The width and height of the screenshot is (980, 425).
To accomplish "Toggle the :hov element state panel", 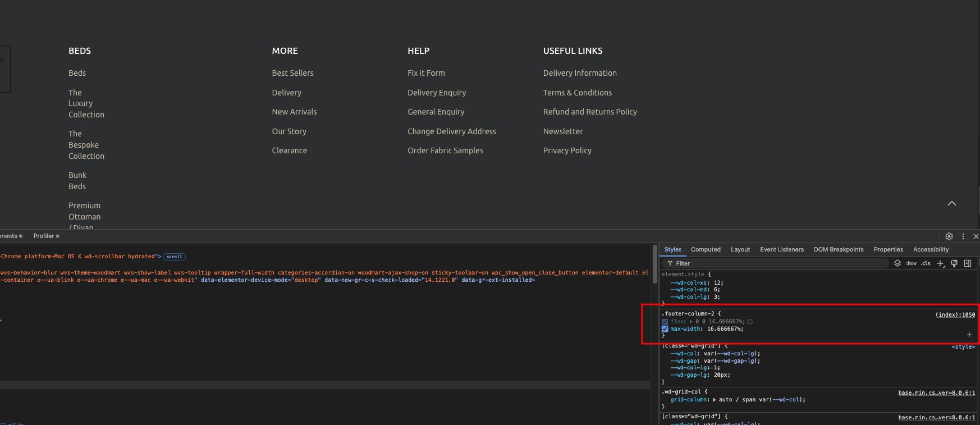I will point(911,263).
